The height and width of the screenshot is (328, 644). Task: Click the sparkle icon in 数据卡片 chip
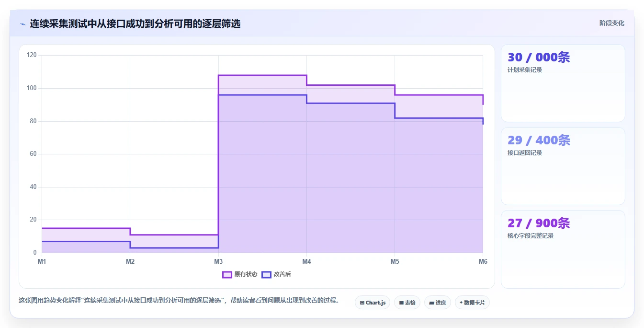pos(461,303)
